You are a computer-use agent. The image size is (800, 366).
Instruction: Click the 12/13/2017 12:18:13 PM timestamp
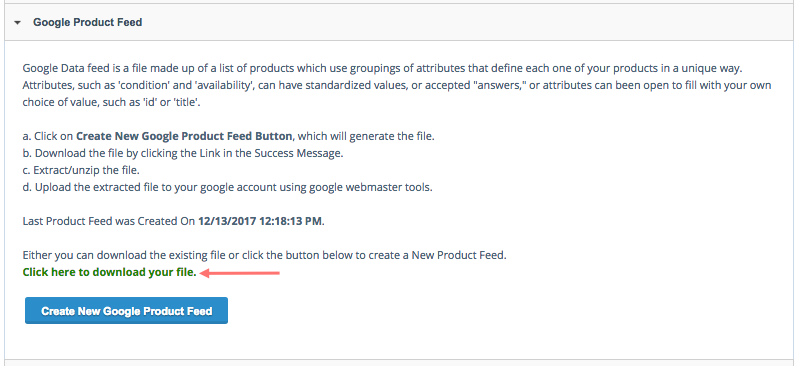point(260,222)
